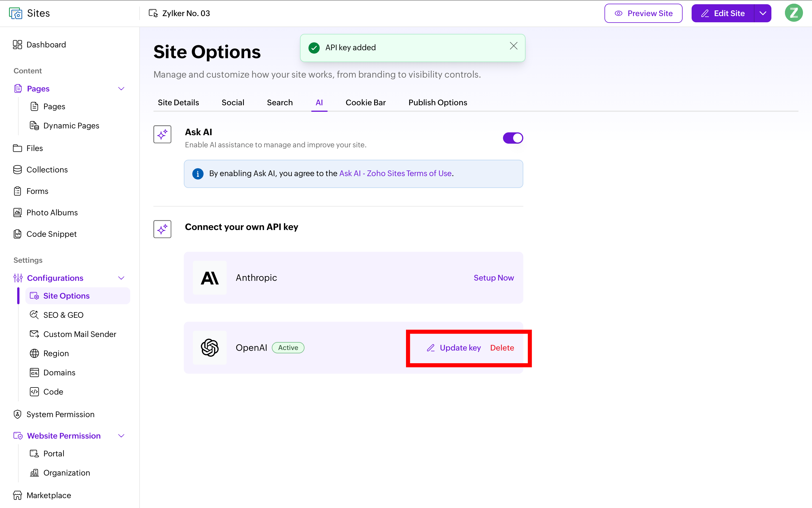
Task: Open the Edit Site dropdown arrow
Action: coord(763,14)
